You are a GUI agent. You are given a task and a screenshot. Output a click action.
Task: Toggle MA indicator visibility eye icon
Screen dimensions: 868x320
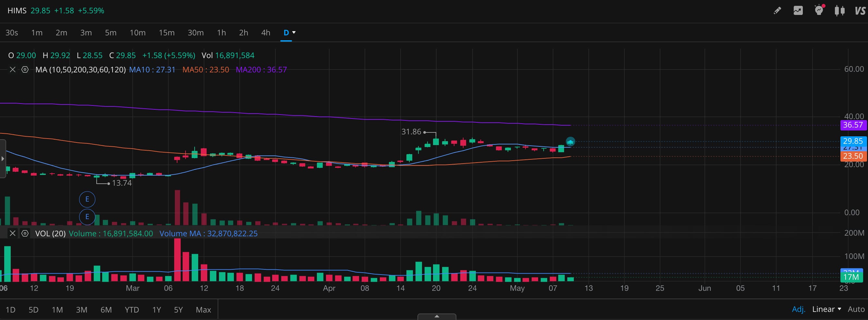[x=25, y=70]
